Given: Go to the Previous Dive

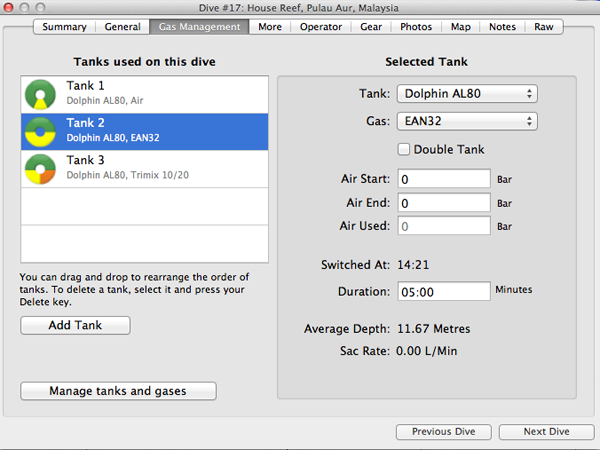Looking at the screenshot, I should click(443, 432).
